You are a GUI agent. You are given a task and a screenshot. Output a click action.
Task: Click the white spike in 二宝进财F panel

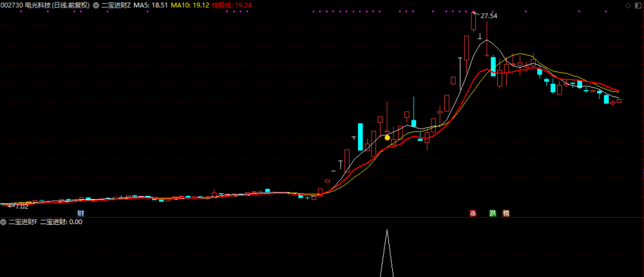click(387, 253)
